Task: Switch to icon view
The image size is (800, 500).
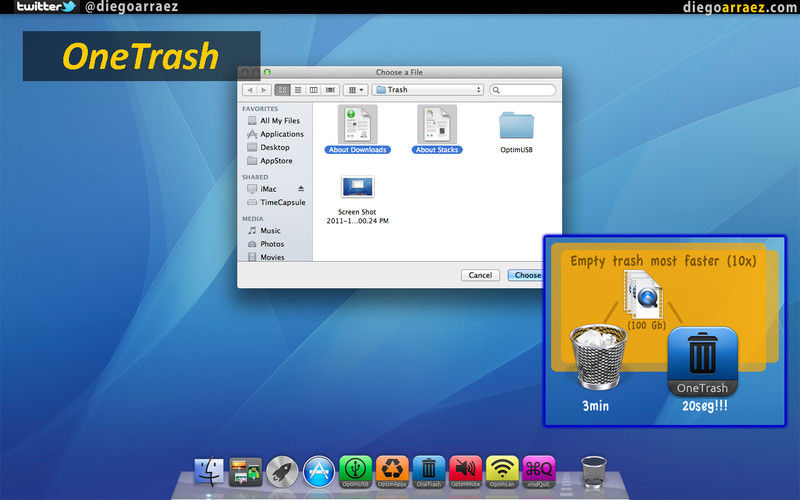Action: click(282, 90)
